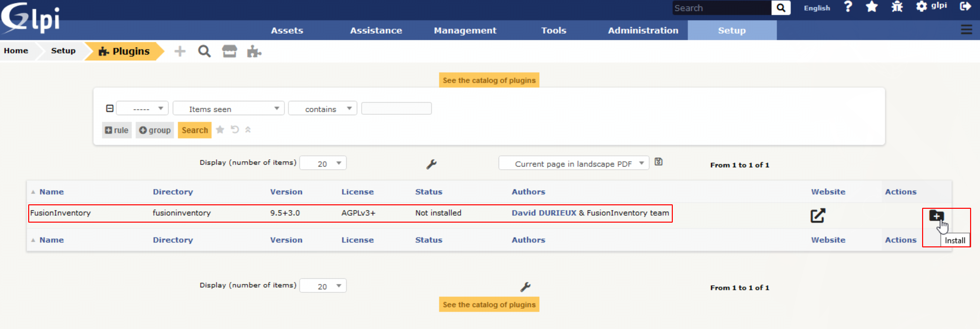Click lower wrench column settings icon

tap(525, 287)
